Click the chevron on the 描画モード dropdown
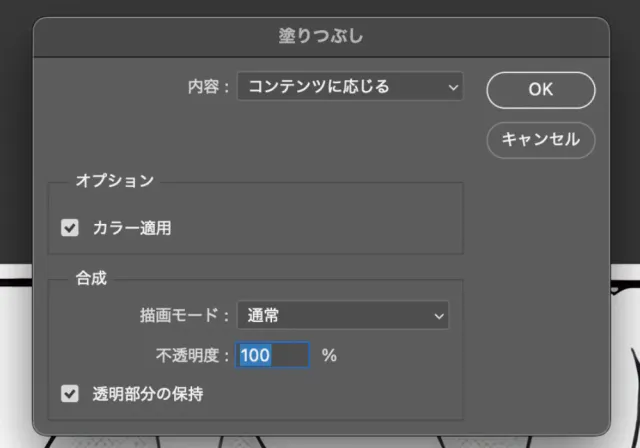The height and width of the screenshot is (448, 640). pos(438,316)
